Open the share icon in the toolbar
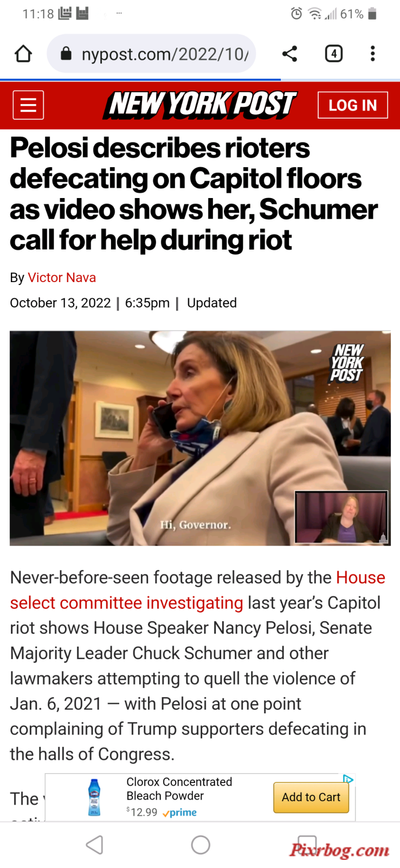The image size is (400, 868). [x=289, y=54]
